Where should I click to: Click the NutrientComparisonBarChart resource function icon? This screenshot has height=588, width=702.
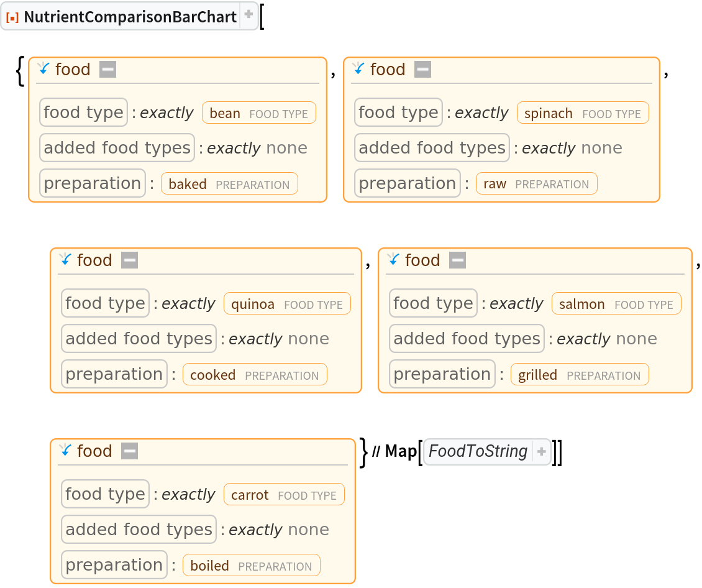[12, 17]
